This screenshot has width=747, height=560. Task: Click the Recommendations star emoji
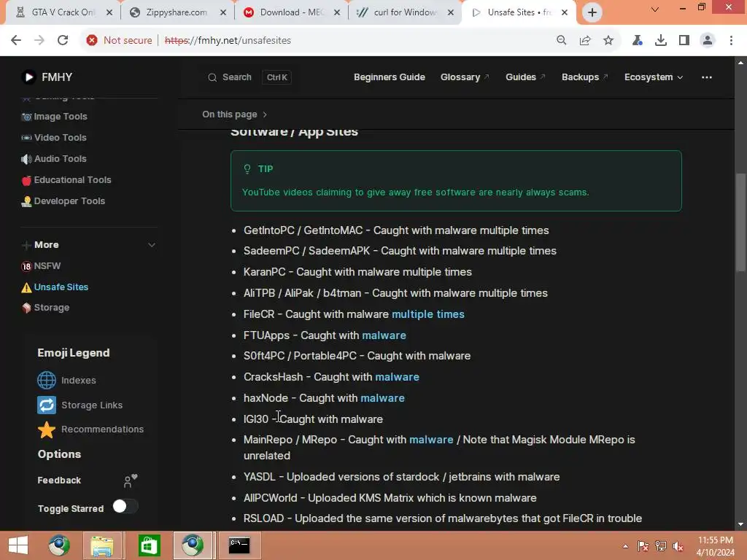pos(47,429)
